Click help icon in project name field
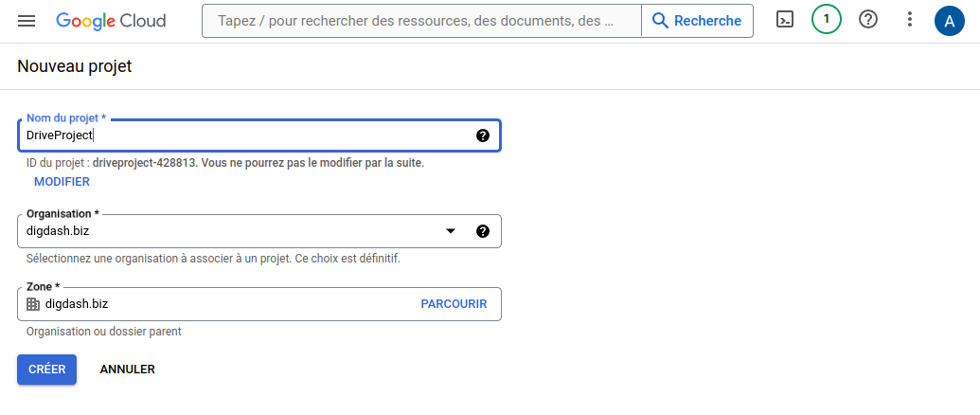The width and height of the screenshot is (980, 415). coord(483,135)
